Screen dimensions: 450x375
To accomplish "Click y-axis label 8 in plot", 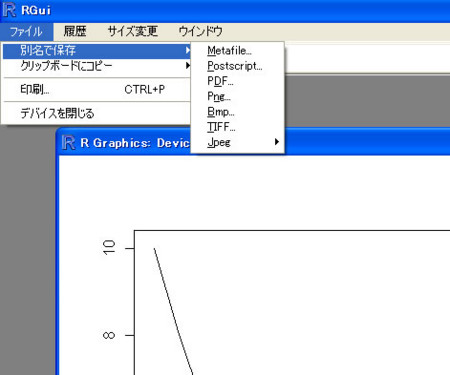I will point(109,335).
